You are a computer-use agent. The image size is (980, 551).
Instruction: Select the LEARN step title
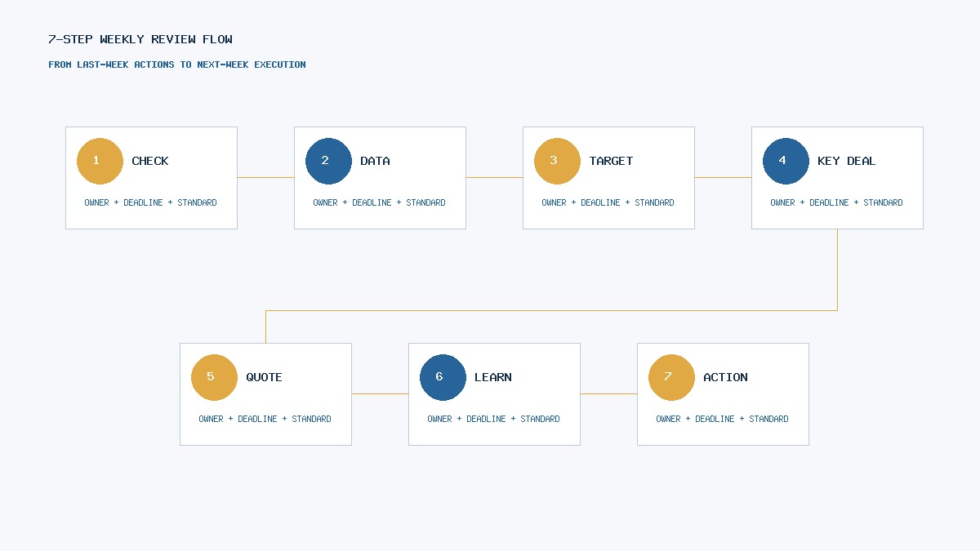point(493,377)
